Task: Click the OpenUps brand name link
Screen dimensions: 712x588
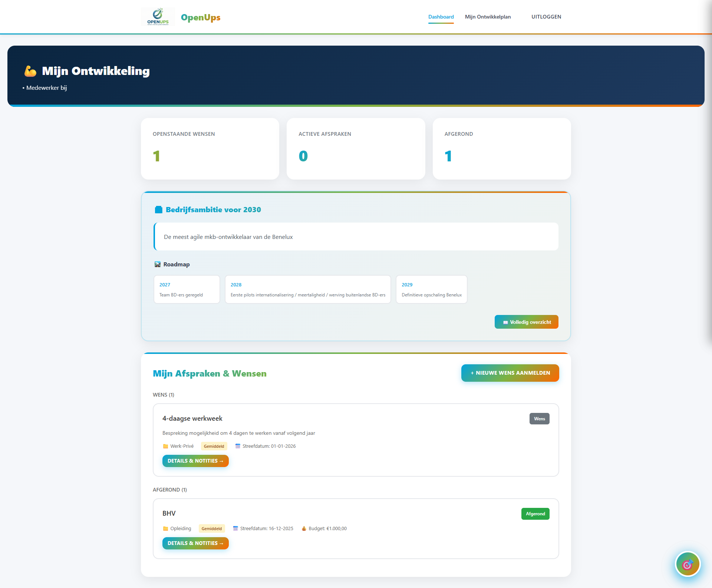Action: point(200,17)
